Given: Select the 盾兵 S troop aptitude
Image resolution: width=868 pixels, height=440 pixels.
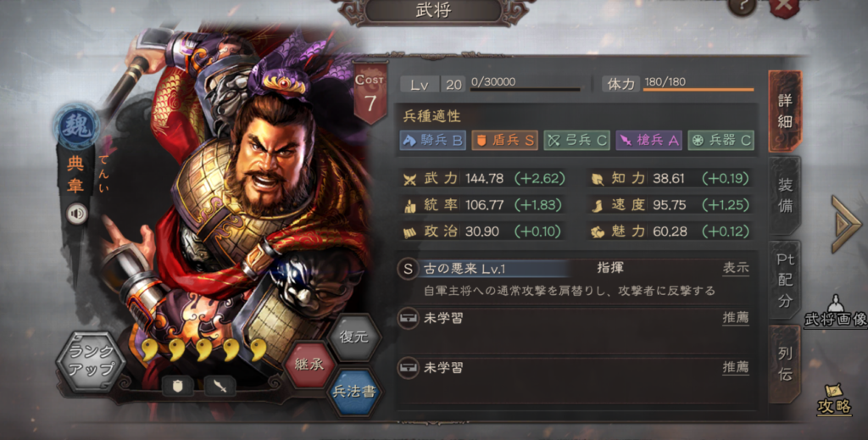Looking at the screenshot, I should [x=504, y=140].
